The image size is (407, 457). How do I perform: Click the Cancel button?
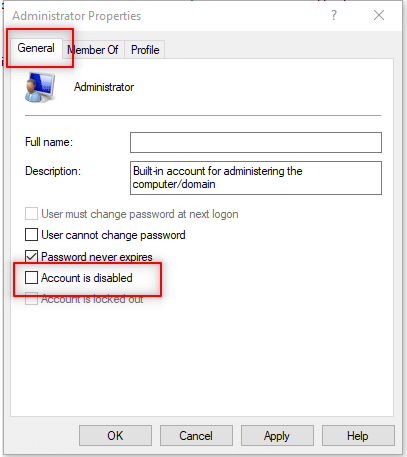point(196,435)
